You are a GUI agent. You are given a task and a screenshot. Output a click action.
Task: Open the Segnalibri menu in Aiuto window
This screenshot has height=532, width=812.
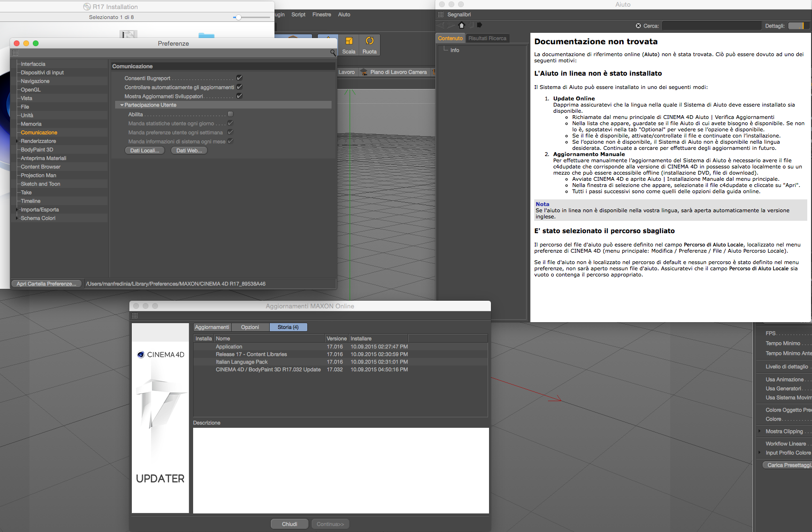[x=459, y=15]
